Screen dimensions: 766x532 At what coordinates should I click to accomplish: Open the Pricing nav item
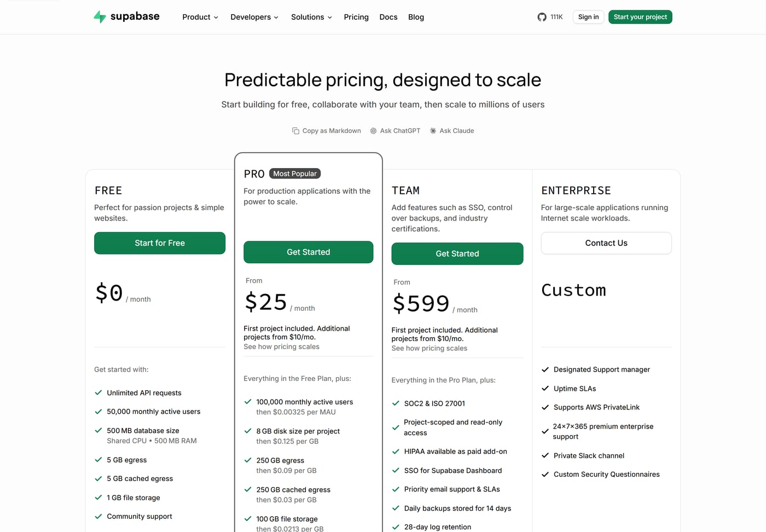356,17
